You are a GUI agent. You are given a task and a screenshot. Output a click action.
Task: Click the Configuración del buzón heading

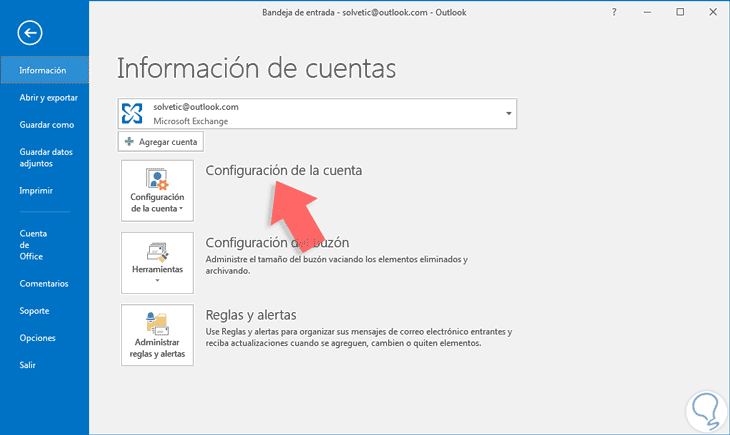click(x=277, y=243)
